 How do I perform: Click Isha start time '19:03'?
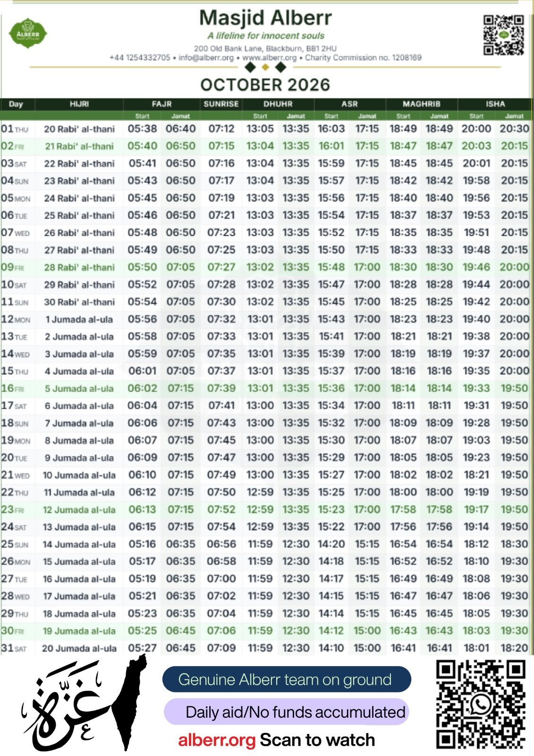476,440
